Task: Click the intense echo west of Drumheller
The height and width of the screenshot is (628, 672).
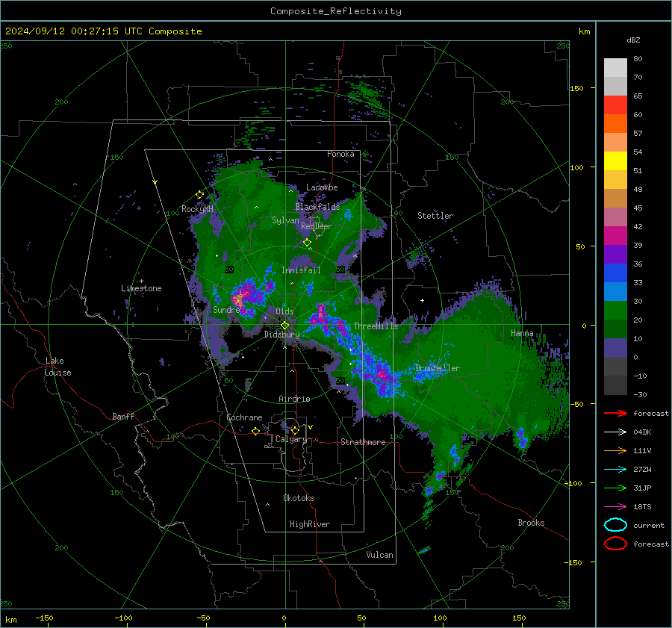Action: [382, 375]
